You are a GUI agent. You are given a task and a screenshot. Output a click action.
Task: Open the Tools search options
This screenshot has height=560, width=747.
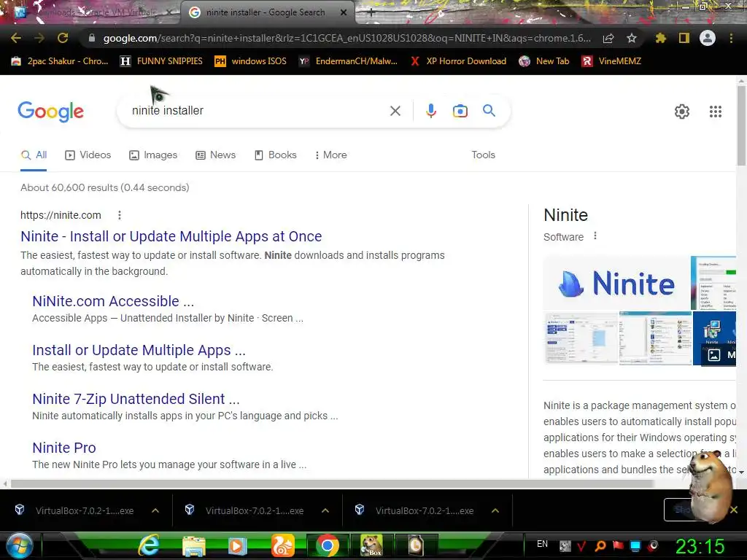point(483,155)
